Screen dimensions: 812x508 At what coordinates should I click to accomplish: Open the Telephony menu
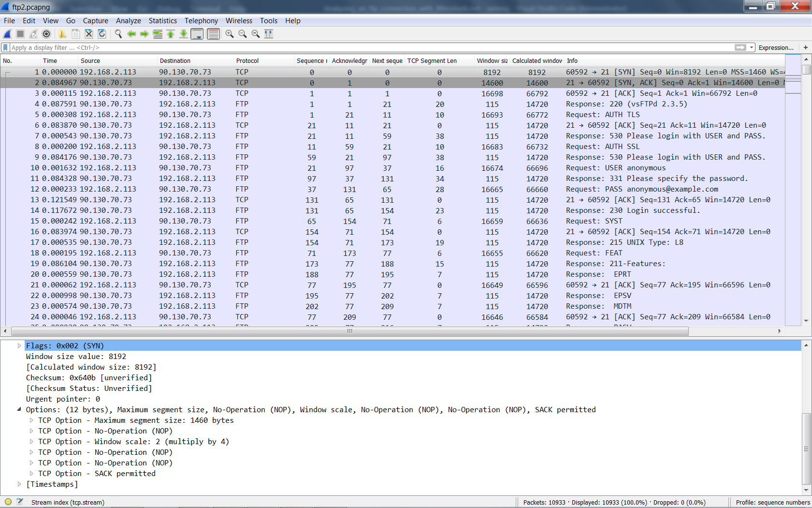[x=201, y=21]
